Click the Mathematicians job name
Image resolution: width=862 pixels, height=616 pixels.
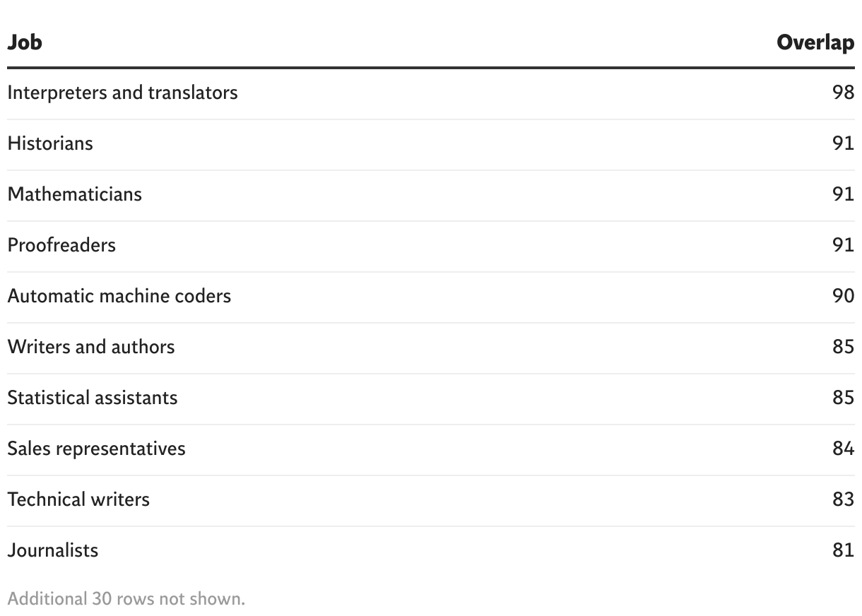click(x=74, y=194)
